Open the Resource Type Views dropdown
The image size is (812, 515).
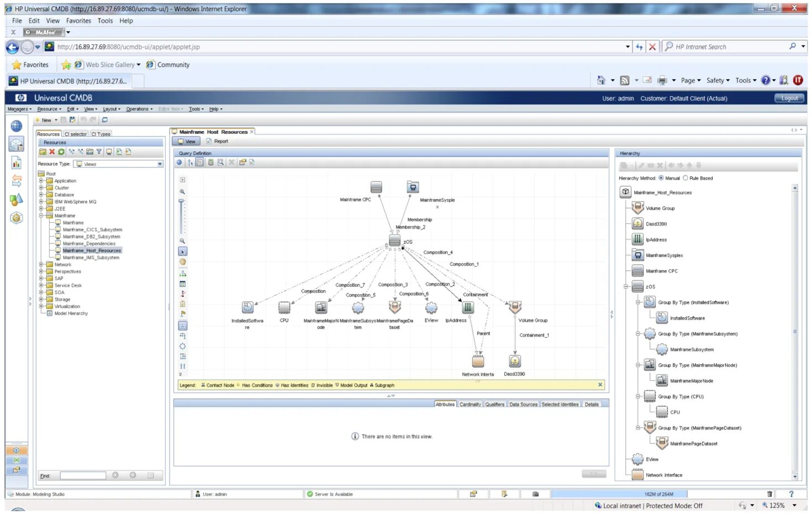[x=160, y=164]
